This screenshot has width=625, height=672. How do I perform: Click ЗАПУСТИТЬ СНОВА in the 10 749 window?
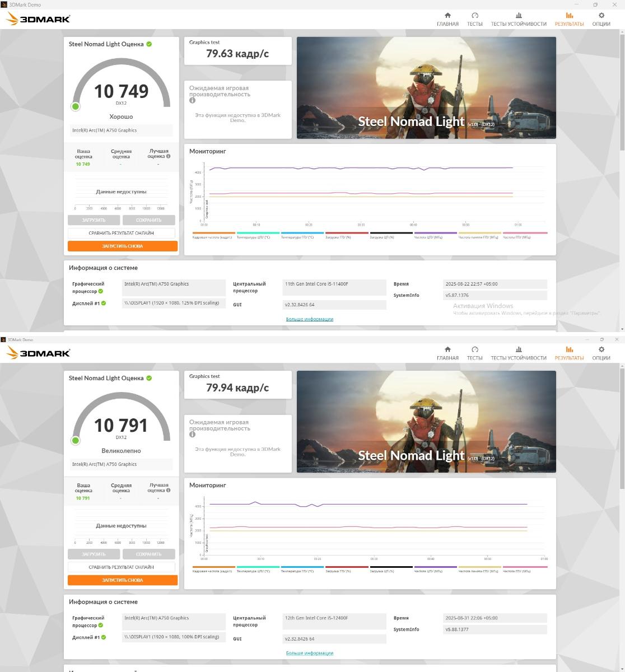(123, 246)
